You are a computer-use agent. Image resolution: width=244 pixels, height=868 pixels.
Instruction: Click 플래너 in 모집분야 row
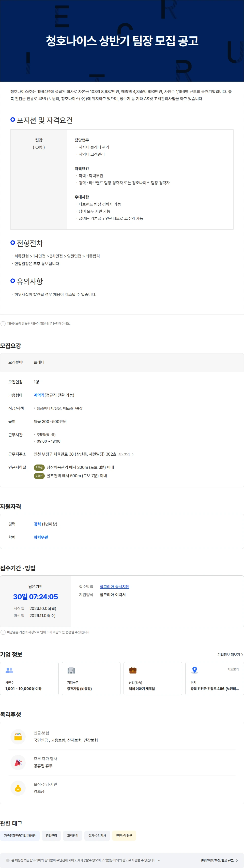point(39,362)
